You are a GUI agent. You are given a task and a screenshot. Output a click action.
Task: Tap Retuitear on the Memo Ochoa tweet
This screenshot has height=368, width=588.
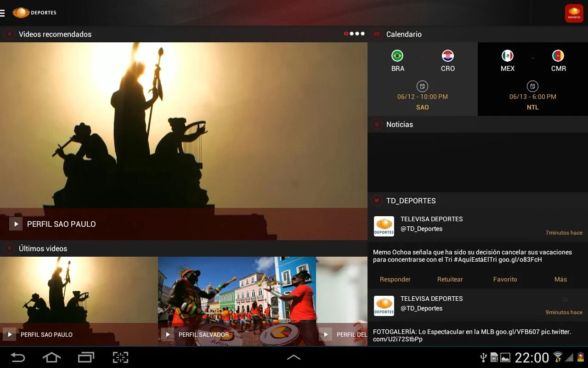click(x=450, y=279)
